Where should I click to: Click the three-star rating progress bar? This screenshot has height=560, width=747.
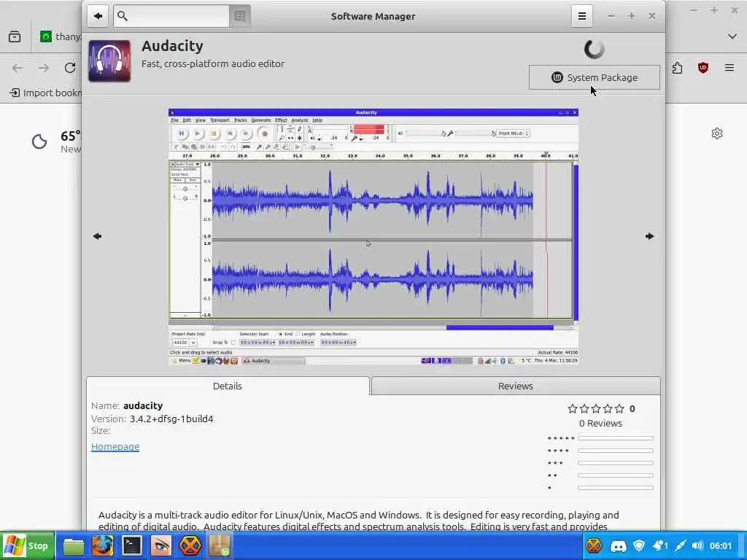tap(616, 463)
